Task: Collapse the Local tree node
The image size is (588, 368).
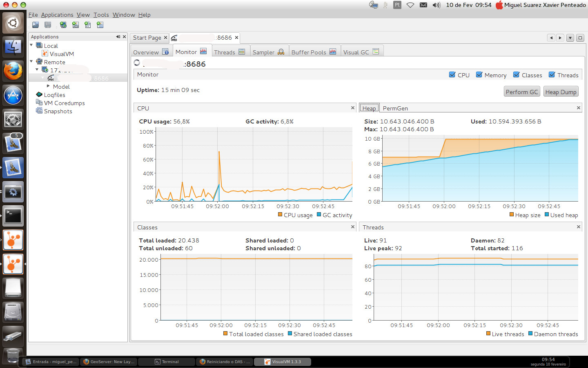Action: coord(31,45)
